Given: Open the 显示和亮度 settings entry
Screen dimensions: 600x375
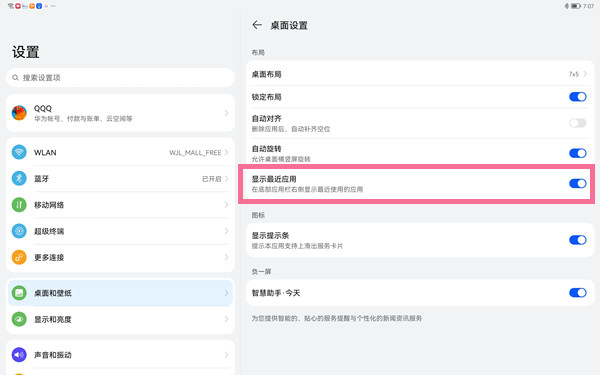Looking at the screenshot, I should pos(120,319).
